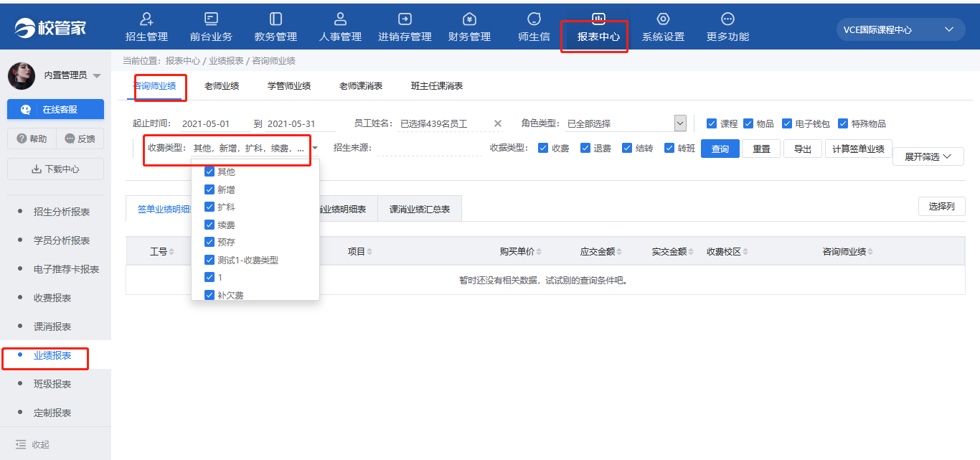Toggle 退费 data type checkbox
This screenshot has width=980, height=460.
pyautogui.click(x=585, y=148)
